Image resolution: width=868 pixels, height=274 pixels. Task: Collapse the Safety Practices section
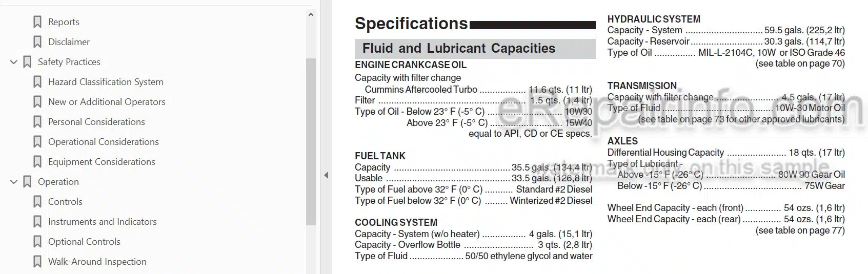(14, 62)
